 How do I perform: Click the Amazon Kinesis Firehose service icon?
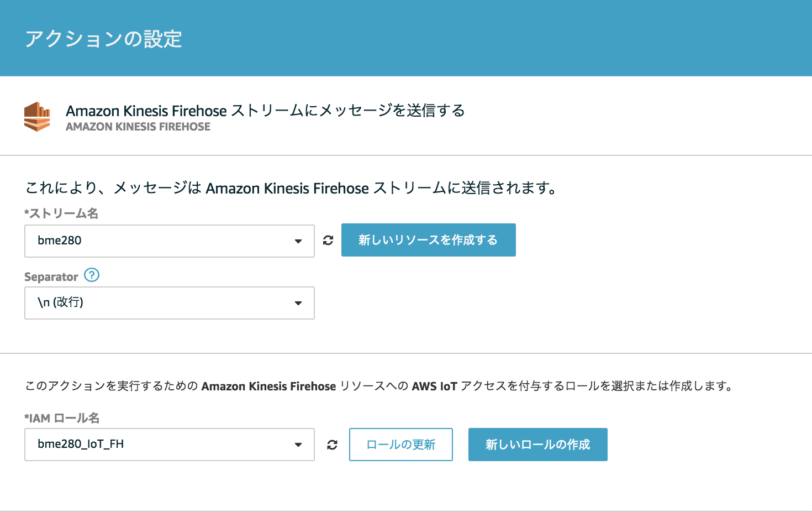(x=37, y=117)
